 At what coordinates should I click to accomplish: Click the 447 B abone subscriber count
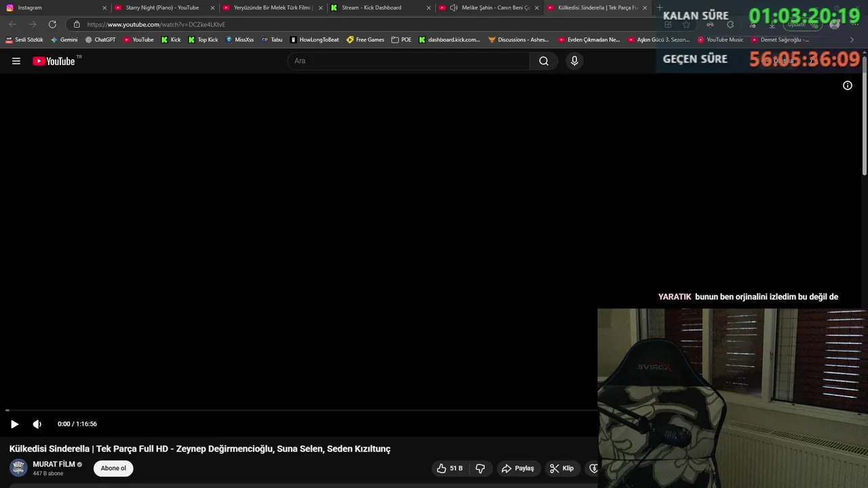click(48, 474)
